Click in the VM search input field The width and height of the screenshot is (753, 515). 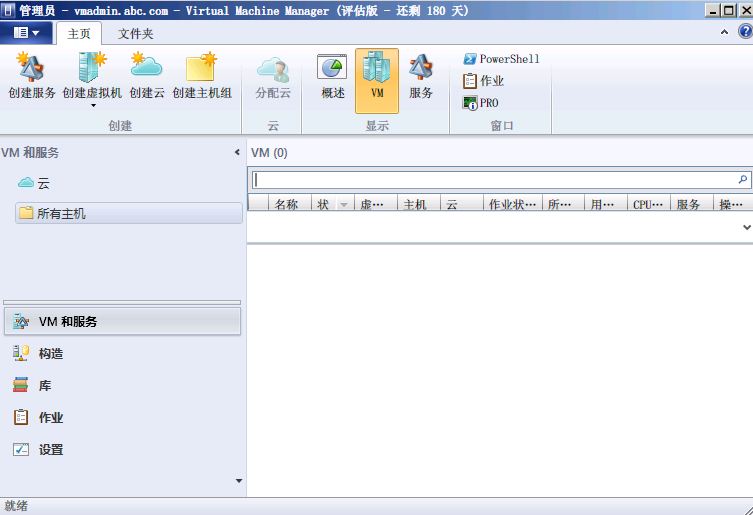tap(495, 180)
